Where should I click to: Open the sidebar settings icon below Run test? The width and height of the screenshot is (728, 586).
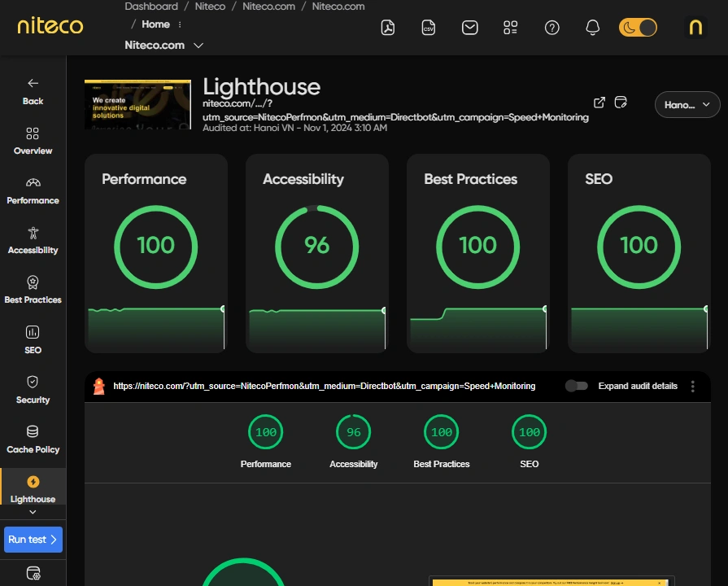33,574
